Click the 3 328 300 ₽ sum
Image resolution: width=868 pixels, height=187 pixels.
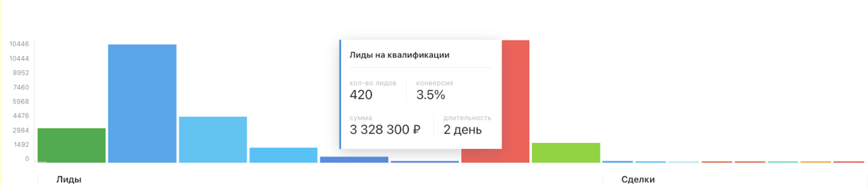(x=385, y=129)
